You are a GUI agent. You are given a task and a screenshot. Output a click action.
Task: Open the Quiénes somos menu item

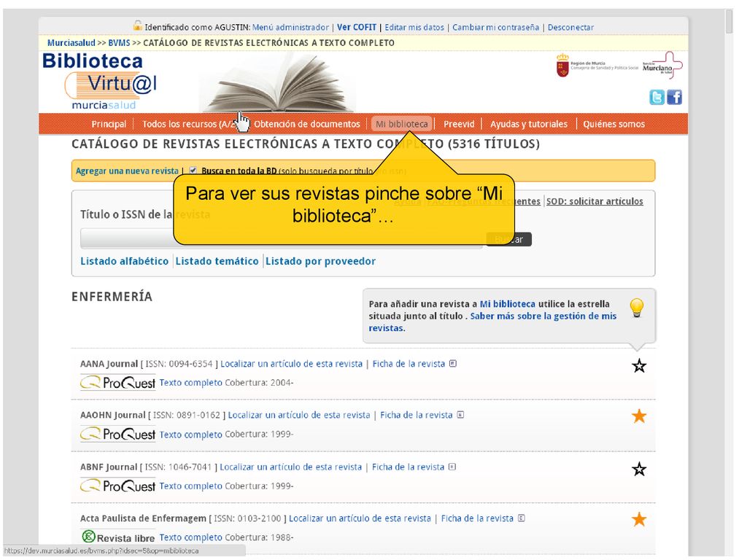coord(614,124)
